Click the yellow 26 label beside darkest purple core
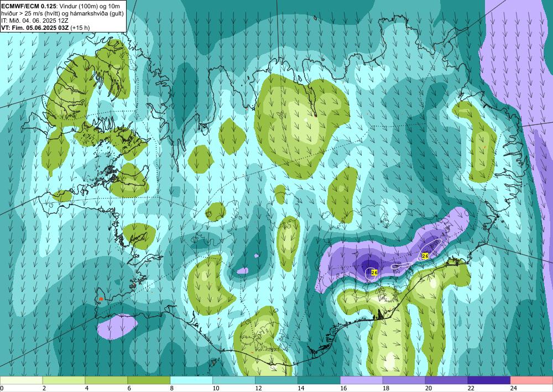The width and height of the screenshot is (553, 392). [374, 273]
